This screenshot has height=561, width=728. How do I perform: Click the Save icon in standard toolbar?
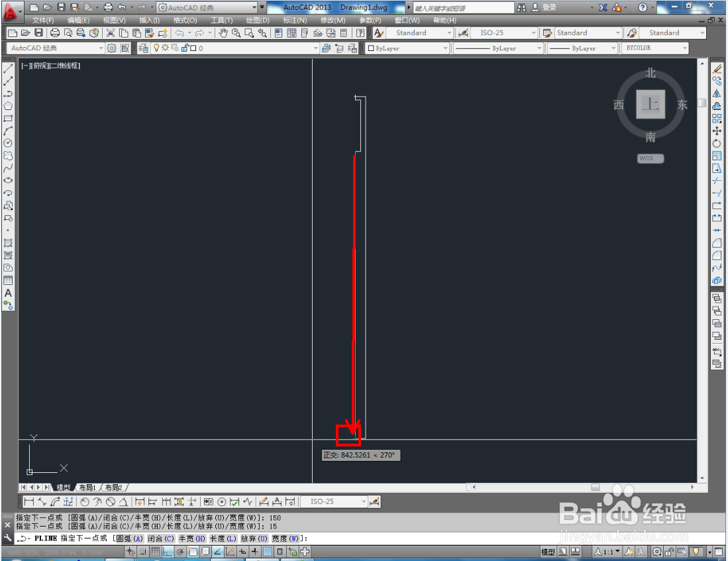[x=39, y=32]
